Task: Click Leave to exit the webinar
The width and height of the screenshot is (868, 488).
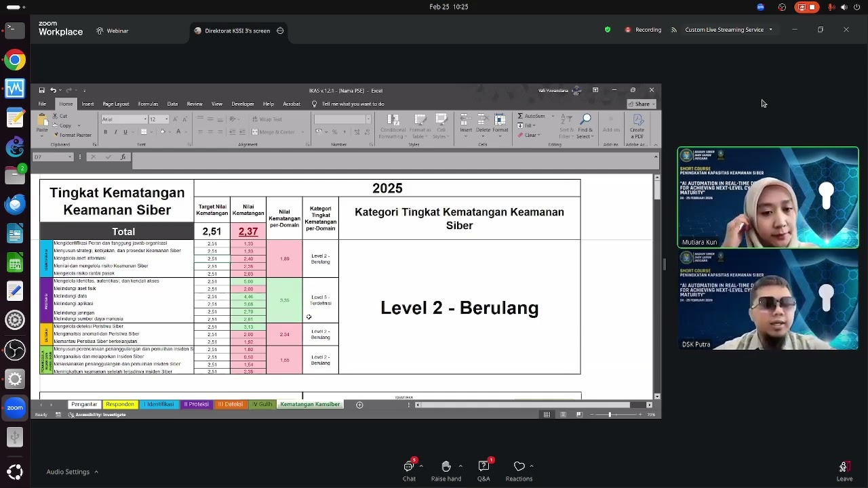Action: coord(844,470)
